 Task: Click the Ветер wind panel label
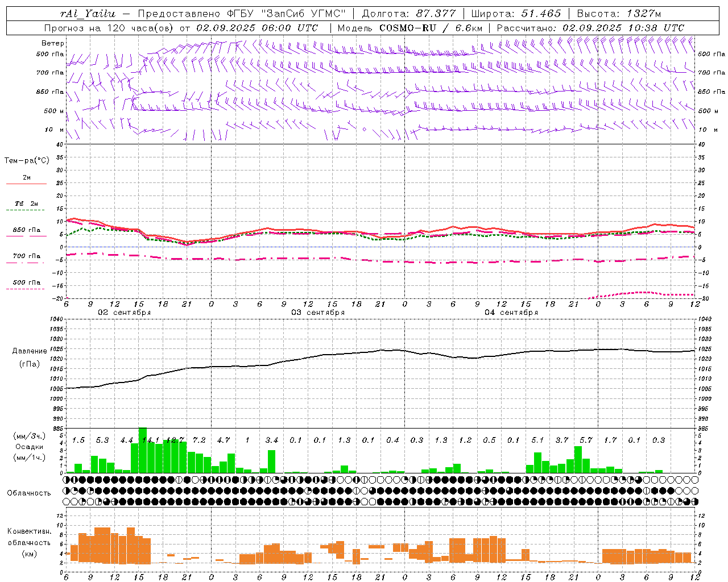pyautogui.click(x=53, y=43)
